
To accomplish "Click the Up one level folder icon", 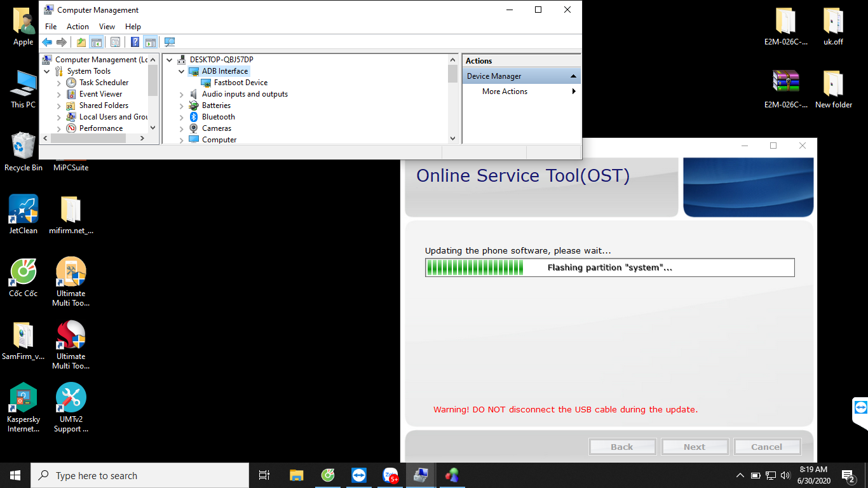I will coord(81,43).
